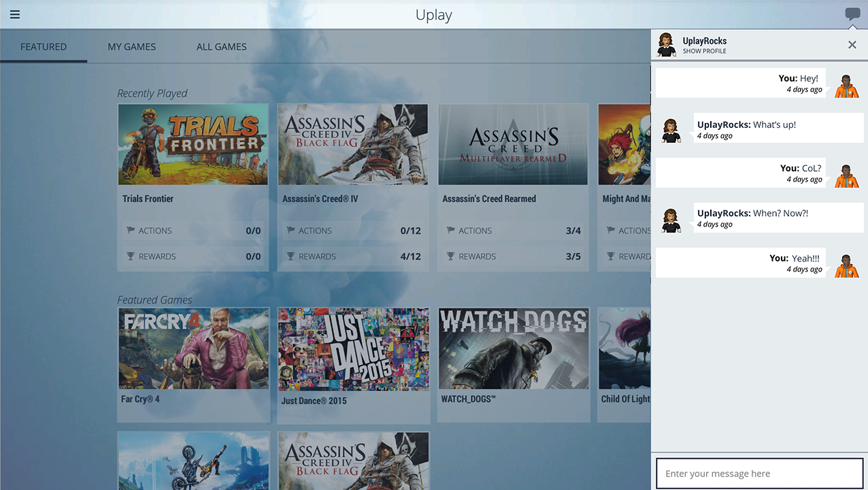Click Trials Frontier REWARDS trophy icon

(x=131, y=257)
